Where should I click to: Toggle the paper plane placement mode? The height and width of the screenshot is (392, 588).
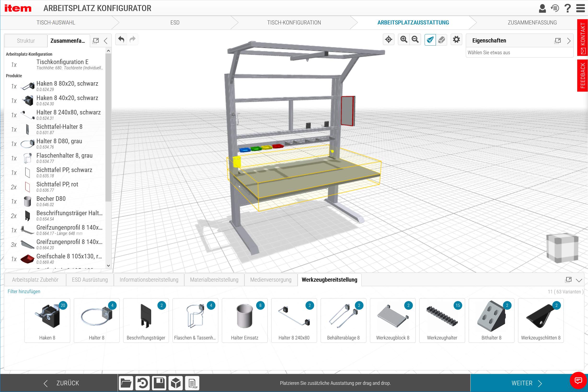[x=430, y=40]
